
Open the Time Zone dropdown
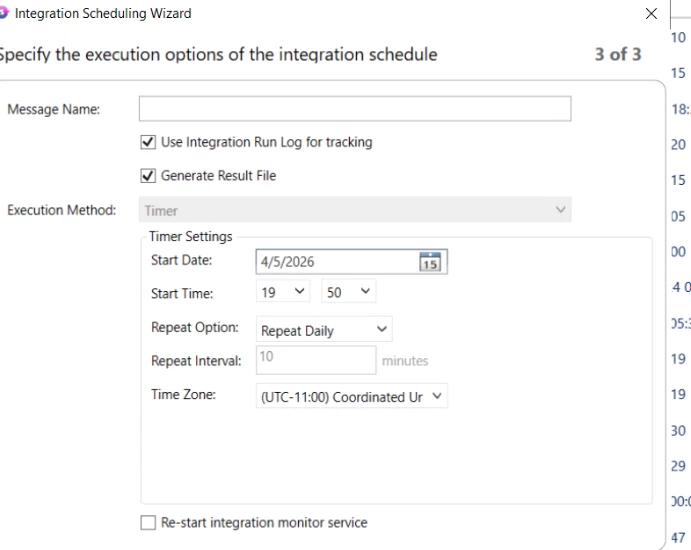click(x=350, y=397)
